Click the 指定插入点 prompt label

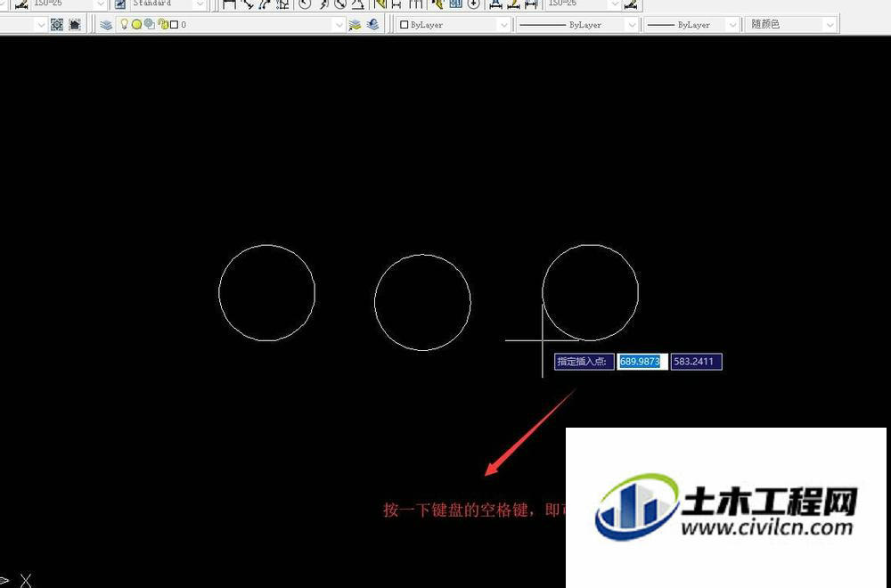click(x=584, y=362)
